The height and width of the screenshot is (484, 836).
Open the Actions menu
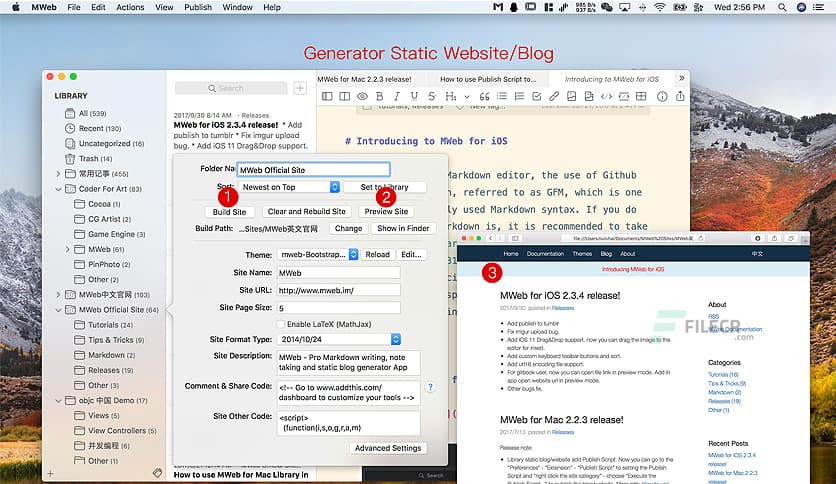point(130,7)
